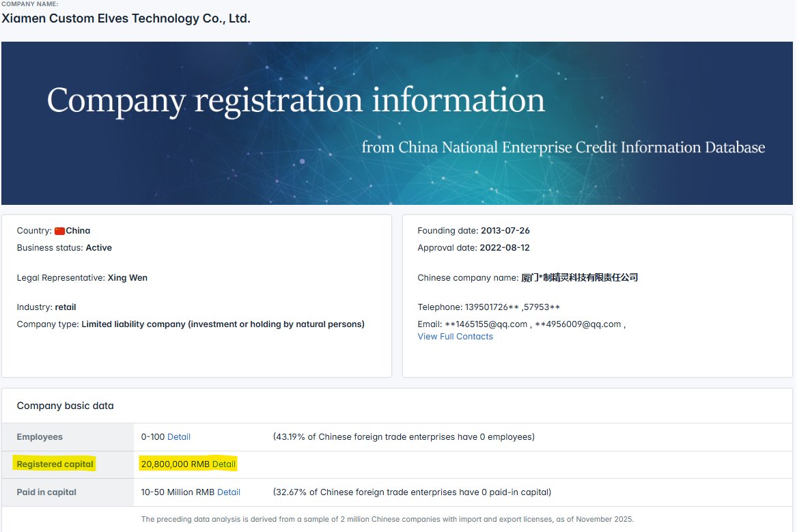Click the China flag icon
This screenshot has height=532, width=797.
pyautogui.click(x=59, y=231)
